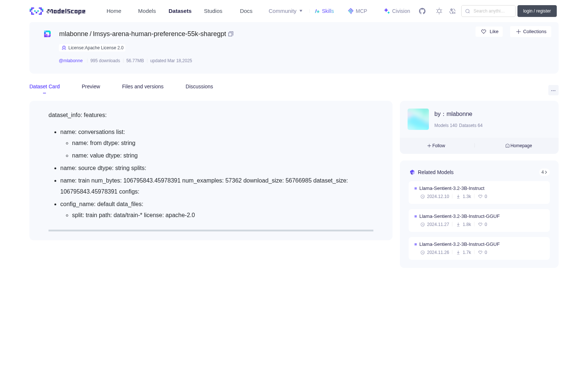
Task: Expand the Community dropdown menu
Action: (286, 11)
